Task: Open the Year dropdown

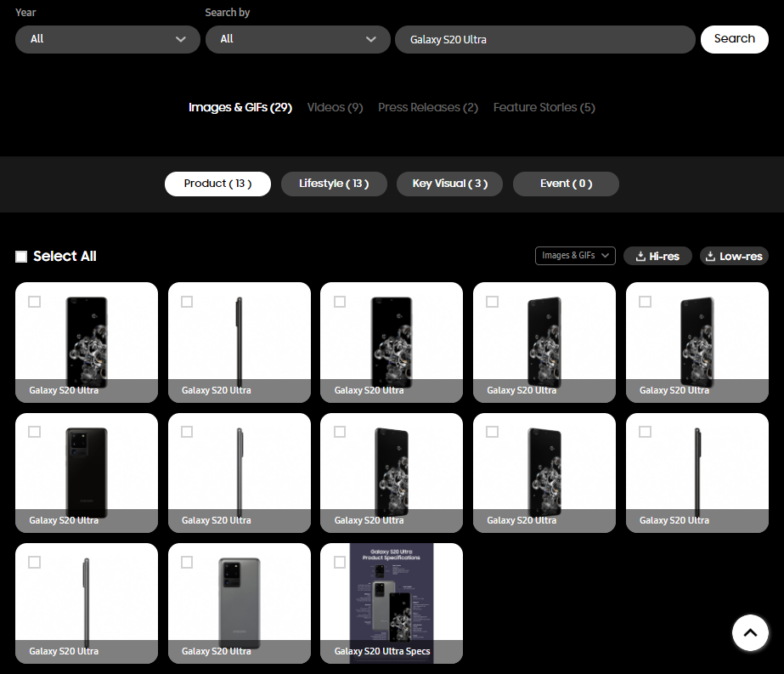Action: tap(108, 39)
